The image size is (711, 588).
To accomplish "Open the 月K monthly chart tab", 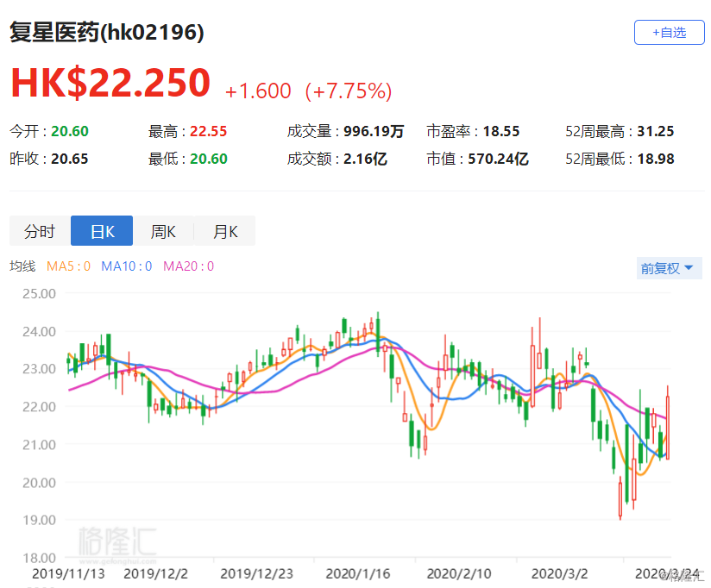I will pyautogui.click(x=225, y=231).
